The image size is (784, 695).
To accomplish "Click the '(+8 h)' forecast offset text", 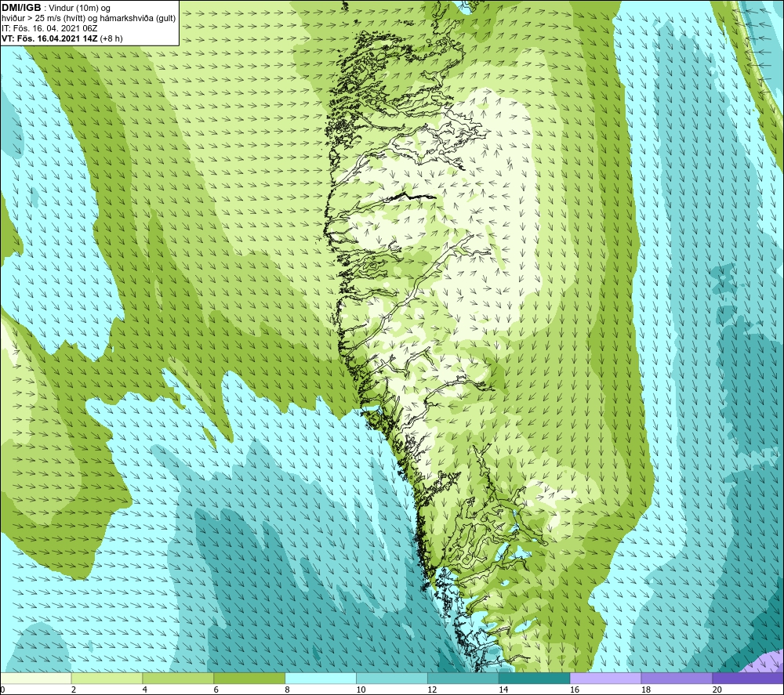I will coord(111,38).
